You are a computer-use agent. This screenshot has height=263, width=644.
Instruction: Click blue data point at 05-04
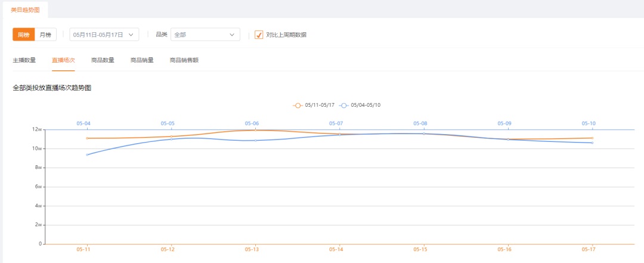tap(87, 154)
